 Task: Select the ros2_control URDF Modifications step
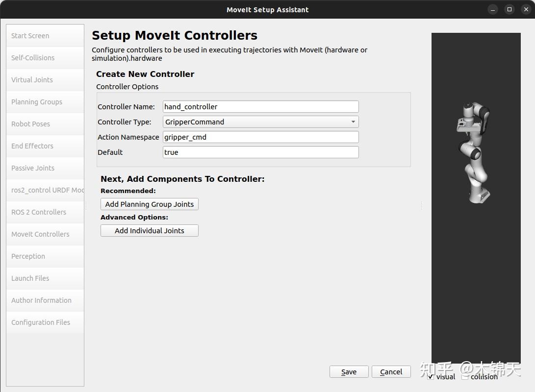pyautogui.click(x=45, y=190)
